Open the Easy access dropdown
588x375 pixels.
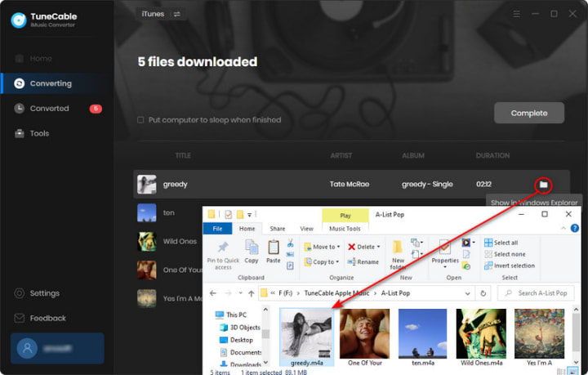click(x=416, y=255)
